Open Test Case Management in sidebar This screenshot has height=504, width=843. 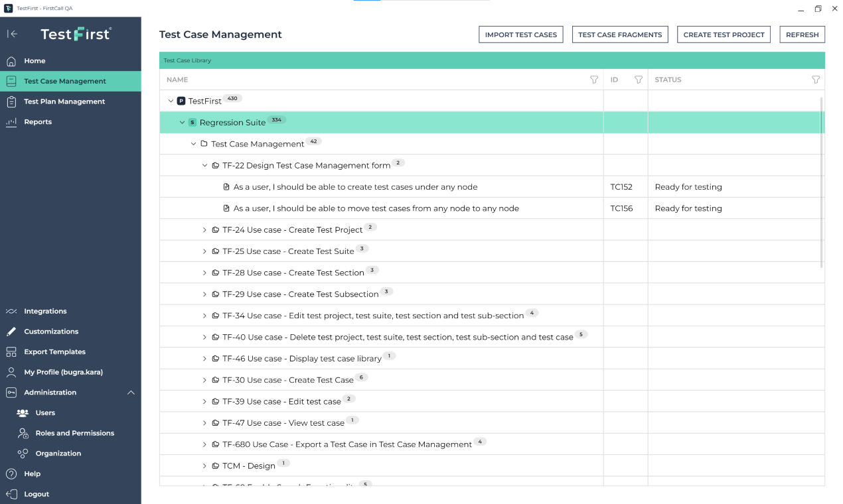pos(70,81)
